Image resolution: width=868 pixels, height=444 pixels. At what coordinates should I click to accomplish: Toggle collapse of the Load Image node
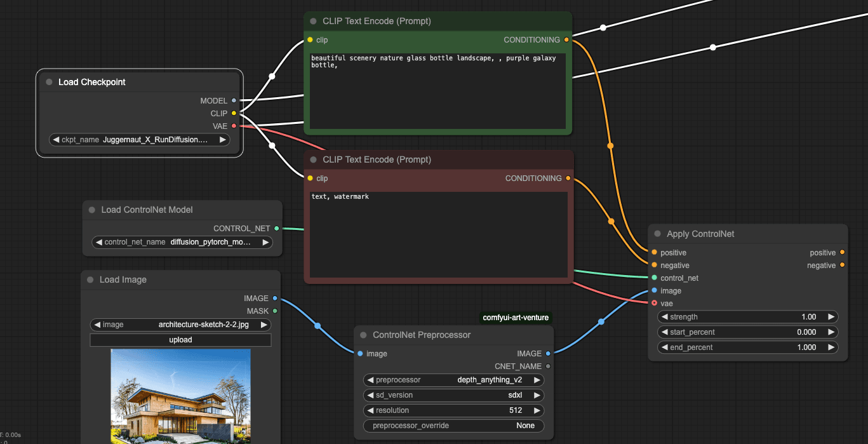(90, 279)
